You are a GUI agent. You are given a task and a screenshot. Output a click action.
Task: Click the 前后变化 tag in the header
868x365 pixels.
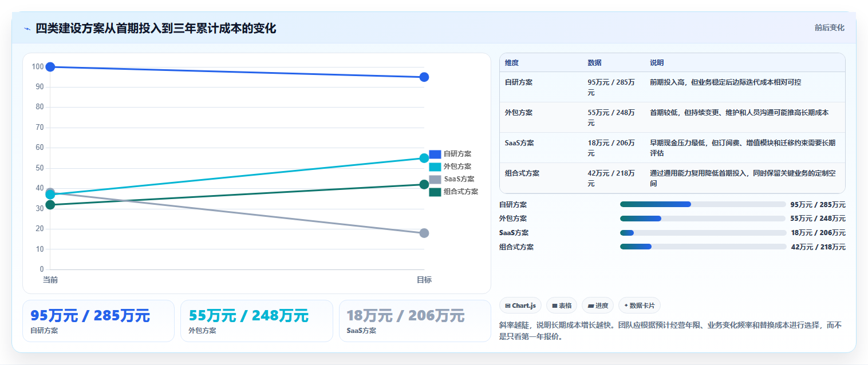(829, 27)
